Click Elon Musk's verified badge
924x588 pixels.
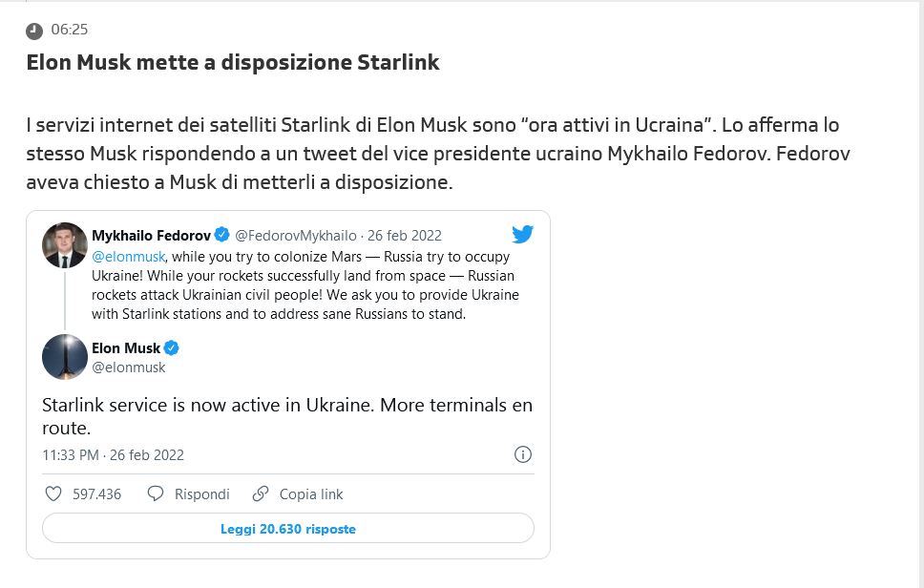click(x=172, y=348)
